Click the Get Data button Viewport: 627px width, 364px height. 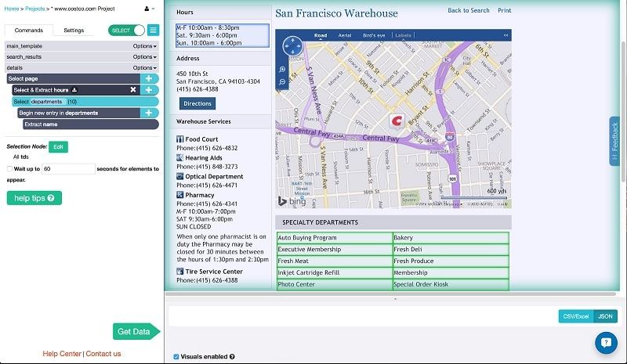136,331
